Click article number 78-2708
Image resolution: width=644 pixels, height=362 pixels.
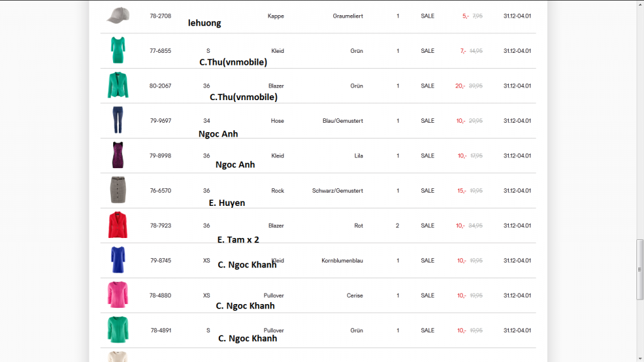160,16
